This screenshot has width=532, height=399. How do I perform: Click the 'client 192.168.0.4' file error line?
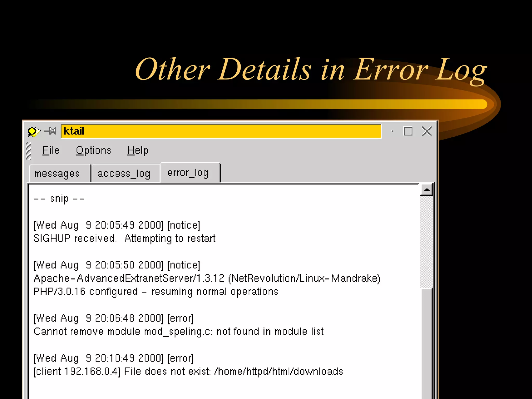coord(188,372)
